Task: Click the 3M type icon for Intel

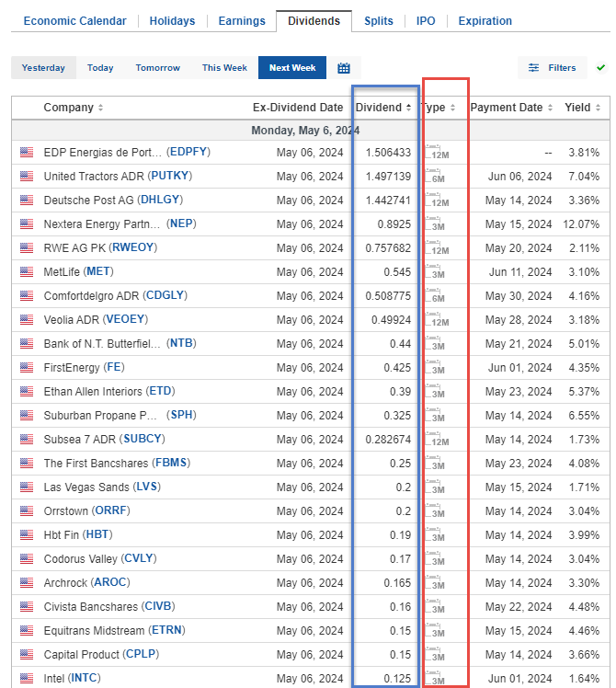Action: 435,678
